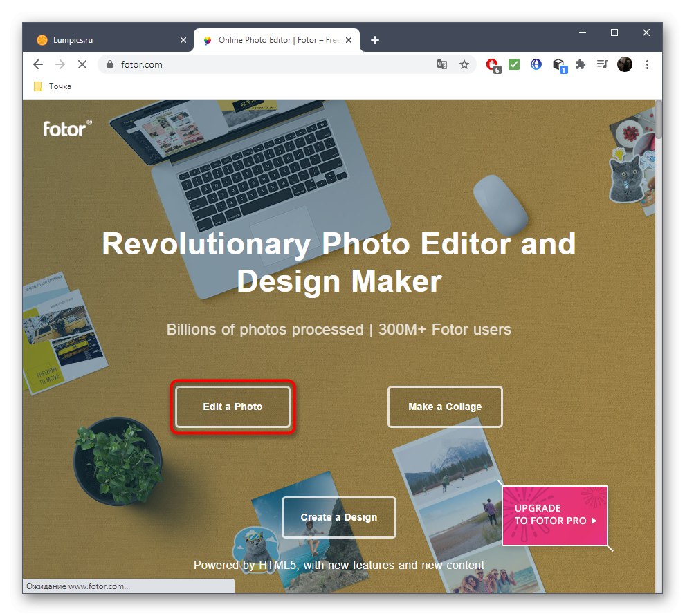
Task: Open a new tab with the plus button
Action: point(374,40)
